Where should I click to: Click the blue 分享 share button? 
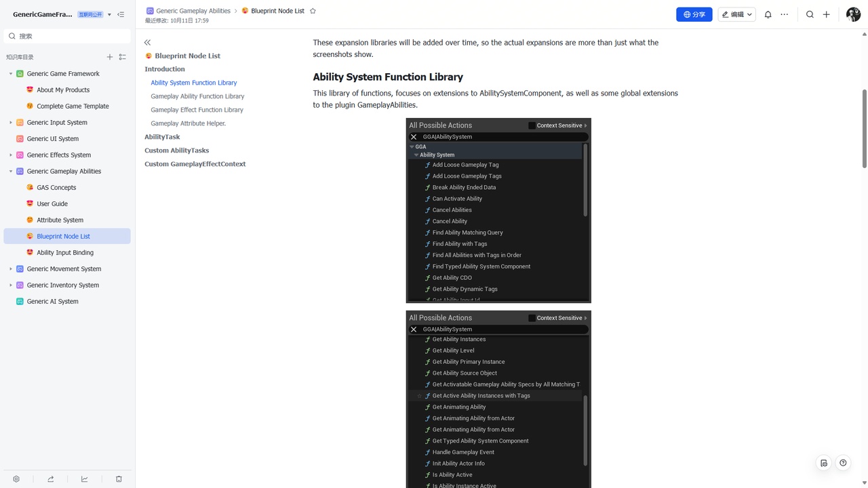click(x=694, y=14)
